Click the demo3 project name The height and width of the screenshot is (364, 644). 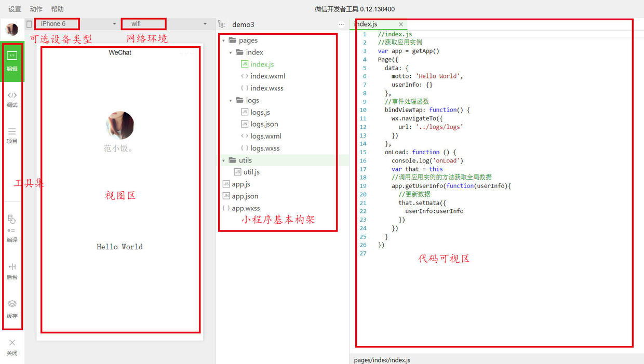pos(243,24)
